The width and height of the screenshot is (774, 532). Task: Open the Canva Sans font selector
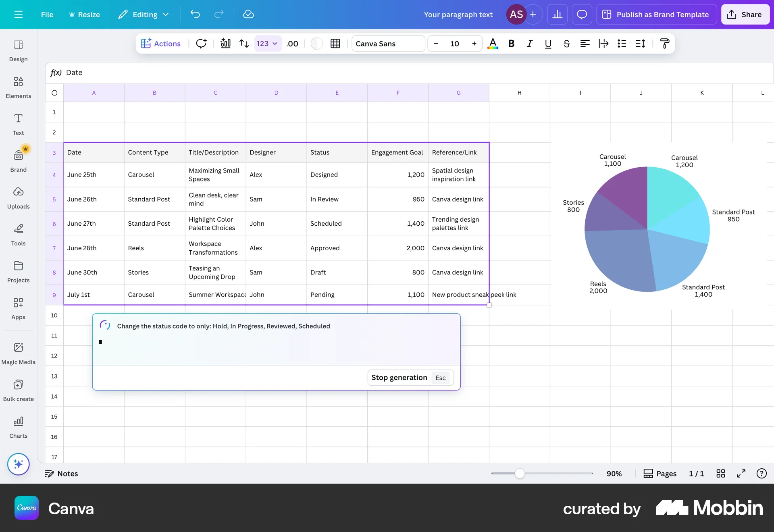387,44
